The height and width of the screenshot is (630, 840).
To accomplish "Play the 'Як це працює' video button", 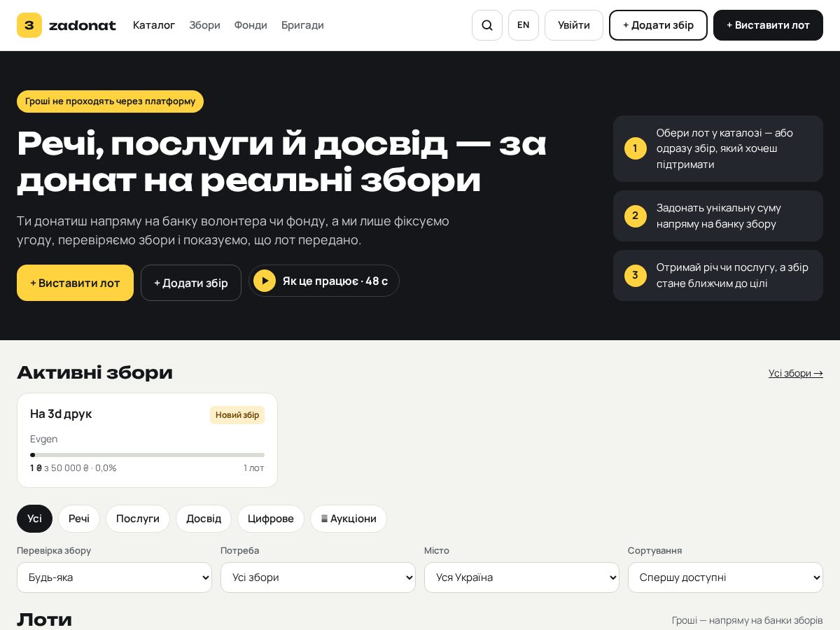I will pyautogui.click(x=324, y=281).
